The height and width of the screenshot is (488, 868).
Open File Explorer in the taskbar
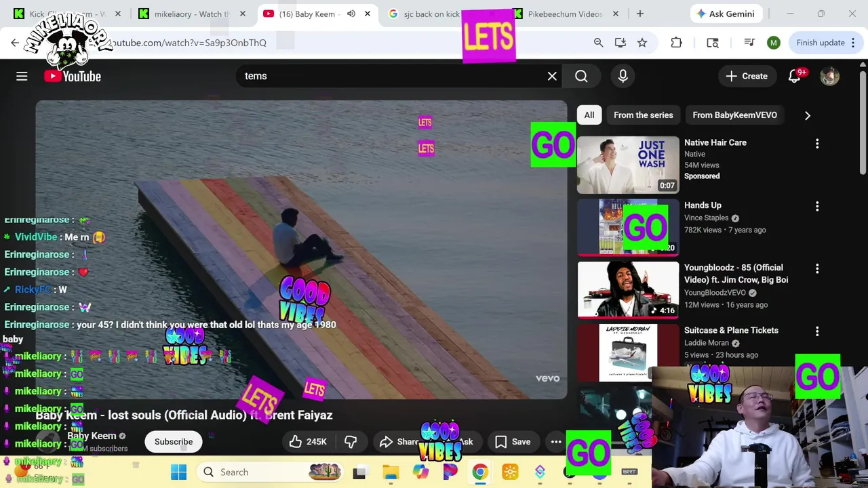(x=391, y=472)
